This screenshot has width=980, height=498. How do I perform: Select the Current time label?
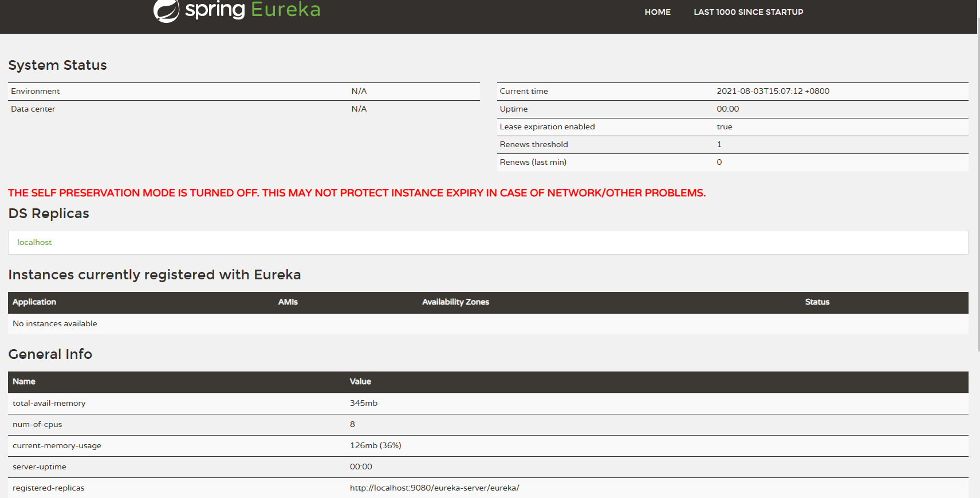click(524, 91)
